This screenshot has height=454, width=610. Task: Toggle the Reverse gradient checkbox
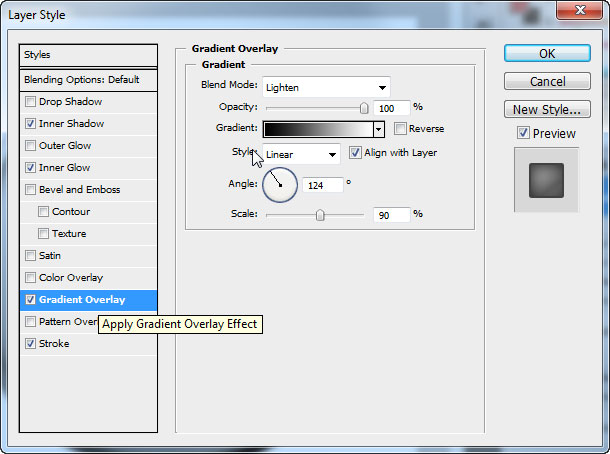[x=400, y=129]
